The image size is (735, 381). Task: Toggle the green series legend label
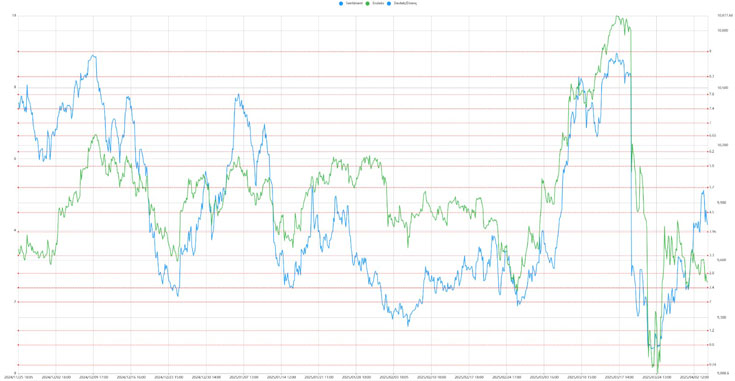click(x=378, y=3)
